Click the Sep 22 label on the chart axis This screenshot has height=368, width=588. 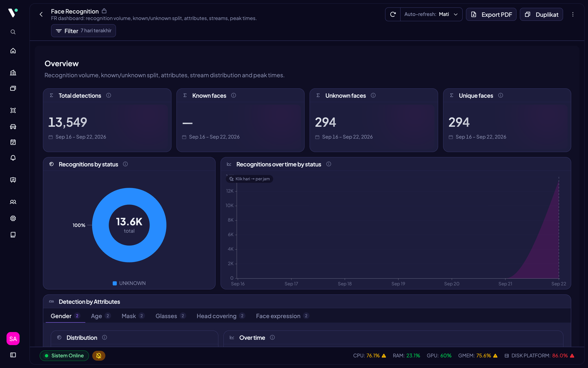[559, 284]
